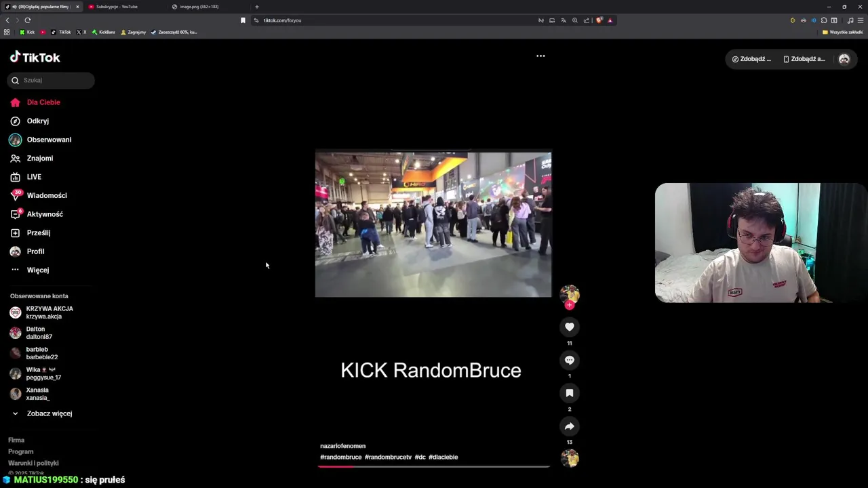Viewport: 868px width, 488px height.
Task: Open a new browser tab
Action: [256, 7]
